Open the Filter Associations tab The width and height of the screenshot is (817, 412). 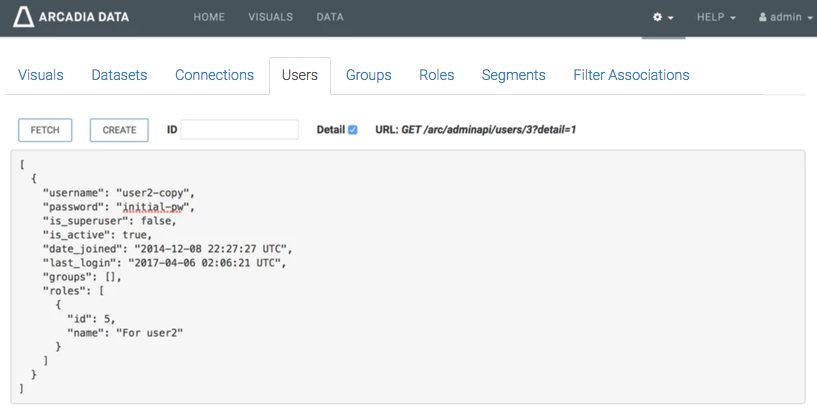coord(631,75)
